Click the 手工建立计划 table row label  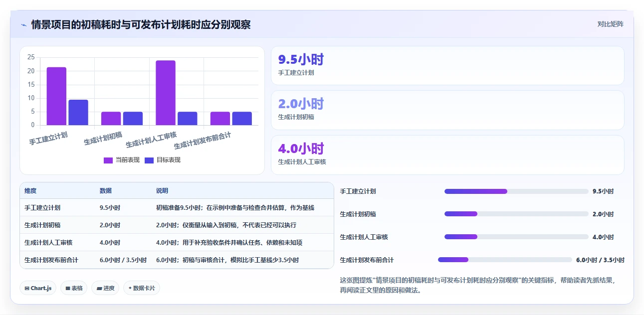click(x=42, y=208)
